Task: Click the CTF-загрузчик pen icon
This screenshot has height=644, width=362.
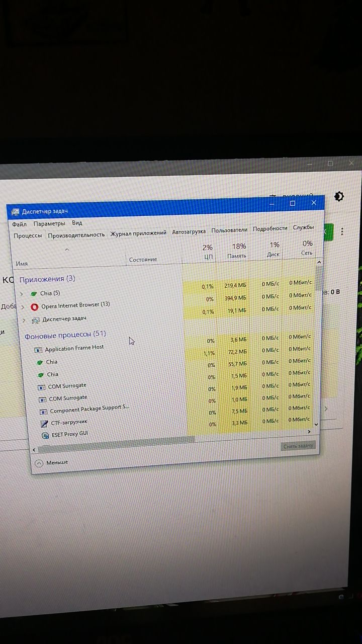Action: coord(44,424)
